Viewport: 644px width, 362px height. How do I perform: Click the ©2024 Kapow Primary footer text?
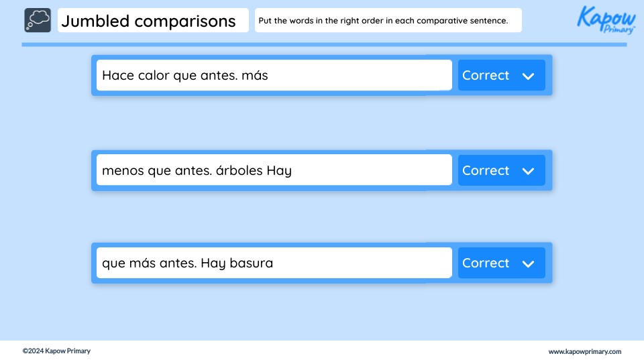[56, 351]
